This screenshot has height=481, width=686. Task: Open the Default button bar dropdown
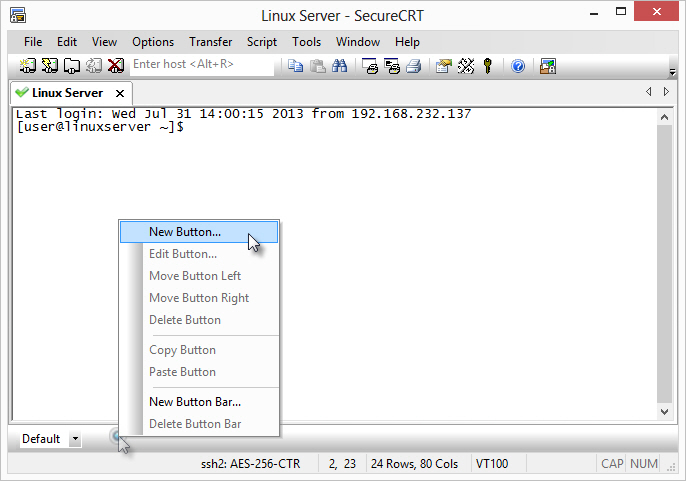[x=75, y=439]
